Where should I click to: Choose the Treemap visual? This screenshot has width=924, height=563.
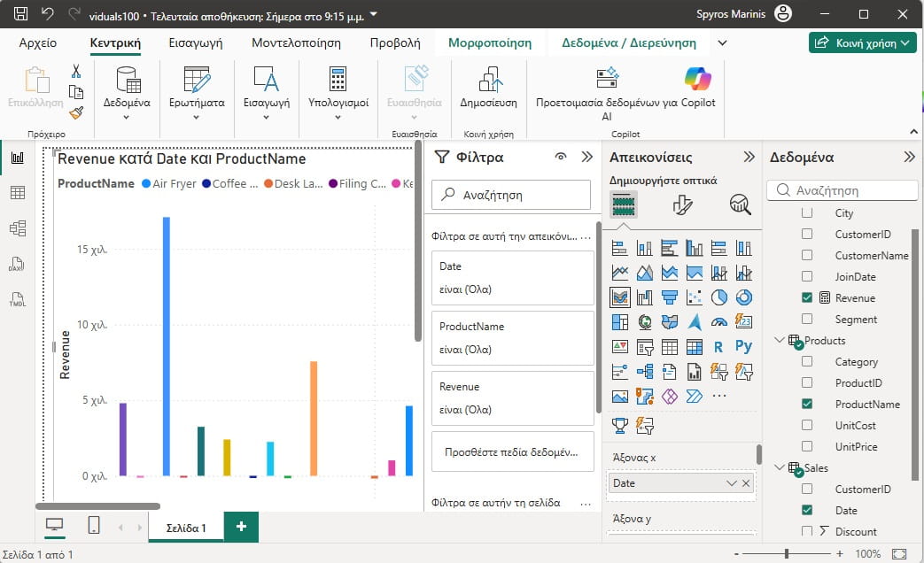pyautogui.click(x=619, y=322)
